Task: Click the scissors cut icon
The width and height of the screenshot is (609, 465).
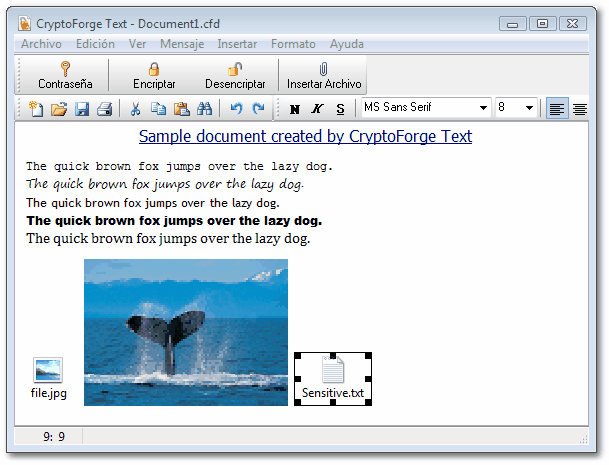Action: click(135, 109)
